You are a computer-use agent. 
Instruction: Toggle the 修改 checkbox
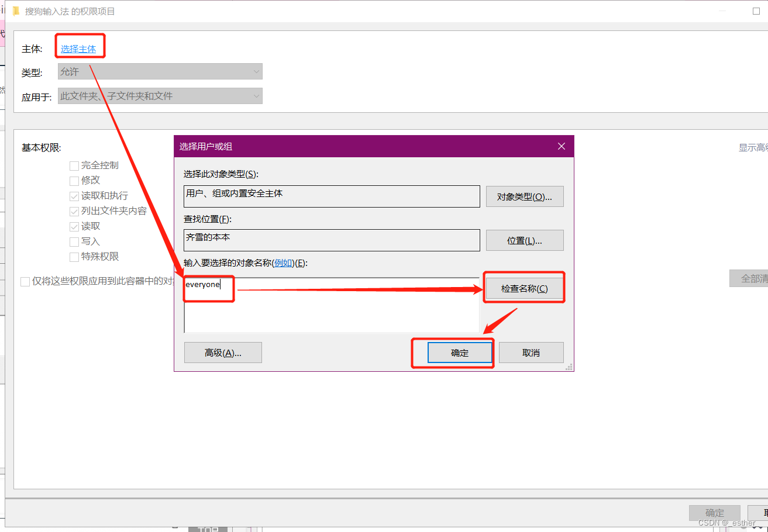74,181
